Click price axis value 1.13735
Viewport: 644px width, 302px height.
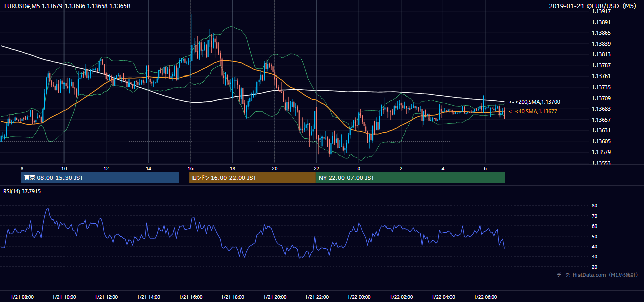click(601, 87)
